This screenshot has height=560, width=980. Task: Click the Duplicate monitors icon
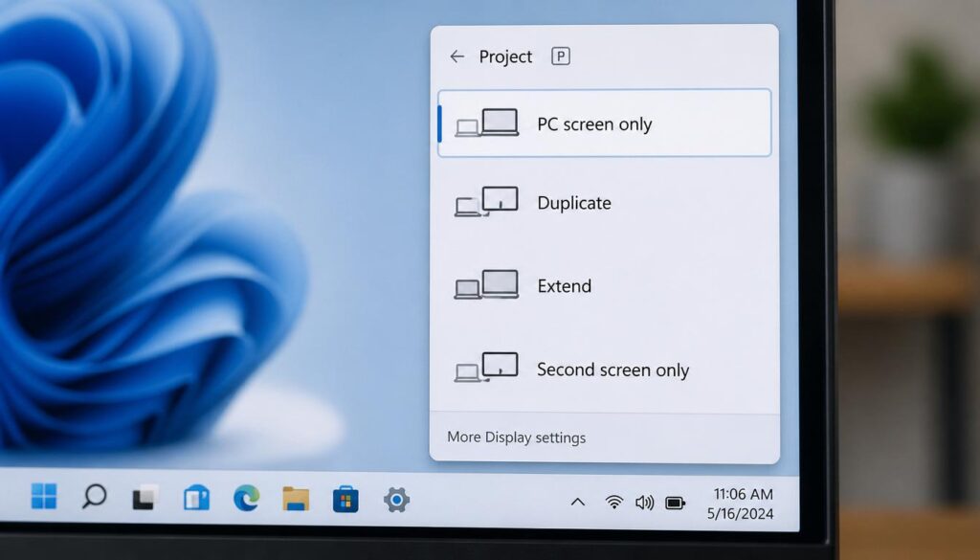pos(486,202)
